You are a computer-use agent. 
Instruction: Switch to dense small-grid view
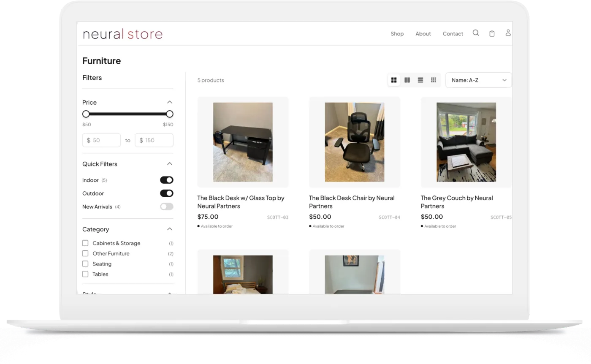[434, 80]
